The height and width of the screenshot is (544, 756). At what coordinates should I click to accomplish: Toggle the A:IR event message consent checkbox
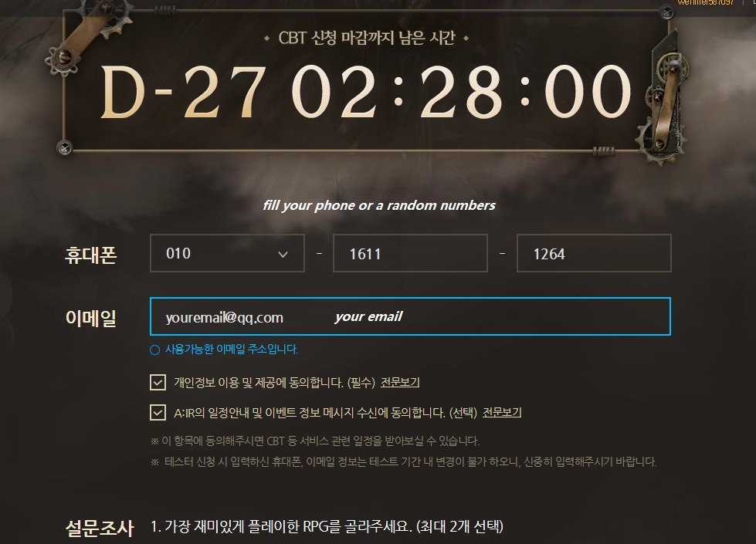tap(158, 413)
